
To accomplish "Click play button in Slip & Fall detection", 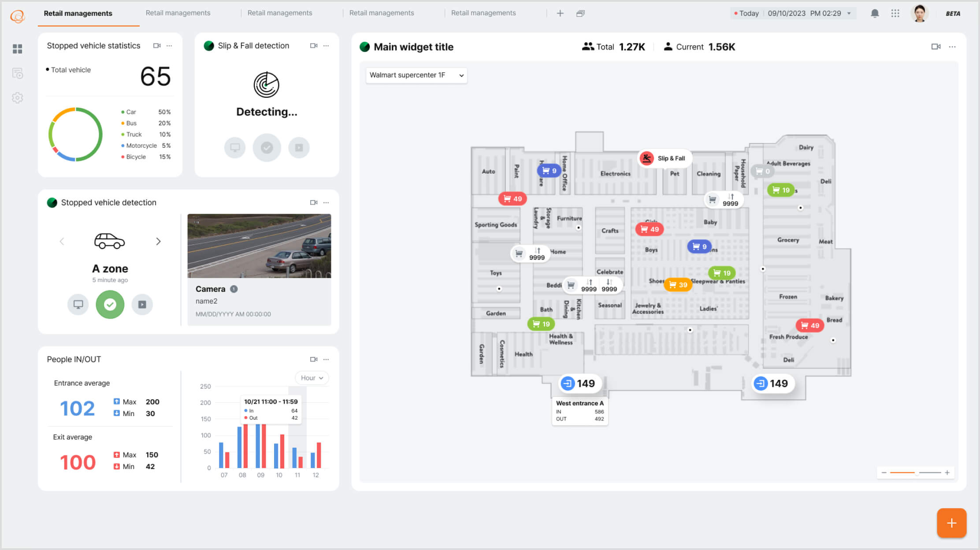I will (299, 148).
